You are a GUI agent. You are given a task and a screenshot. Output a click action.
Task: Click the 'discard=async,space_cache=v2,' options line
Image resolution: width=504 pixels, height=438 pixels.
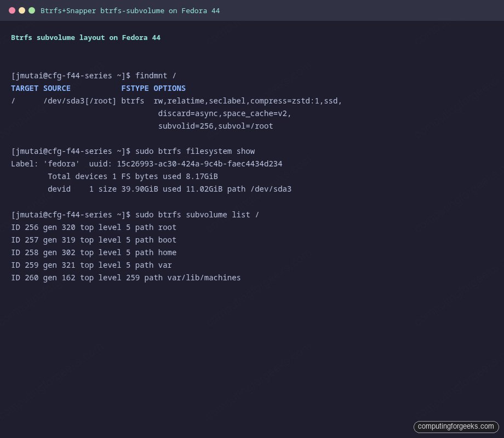(225, 113)
